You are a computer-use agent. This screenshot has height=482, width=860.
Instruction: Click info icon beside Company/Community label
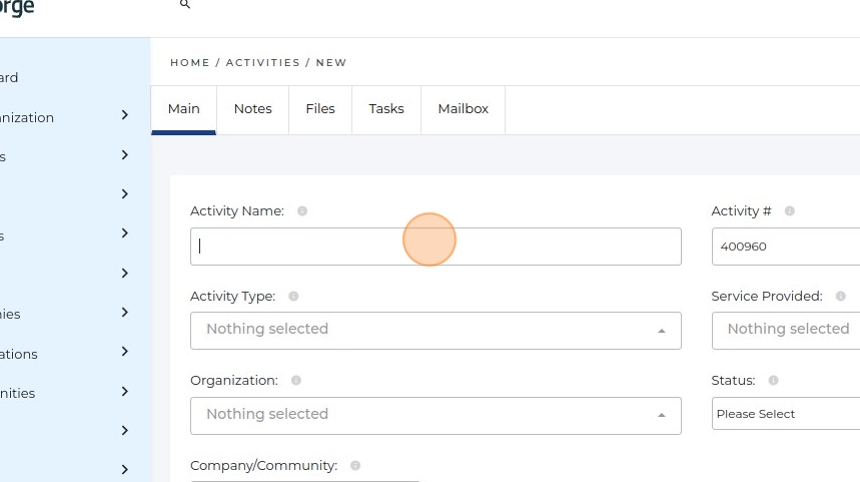pos(355,466)
